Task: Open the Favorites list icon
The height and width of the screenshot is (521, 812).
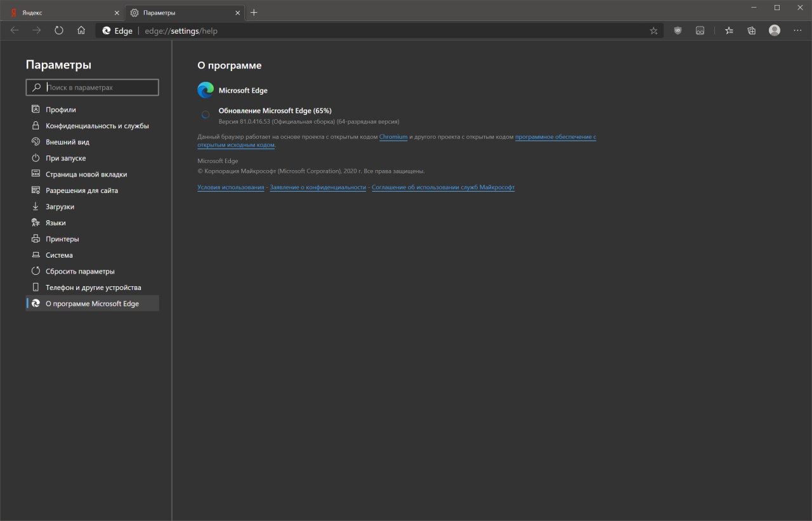Action: 729,30
